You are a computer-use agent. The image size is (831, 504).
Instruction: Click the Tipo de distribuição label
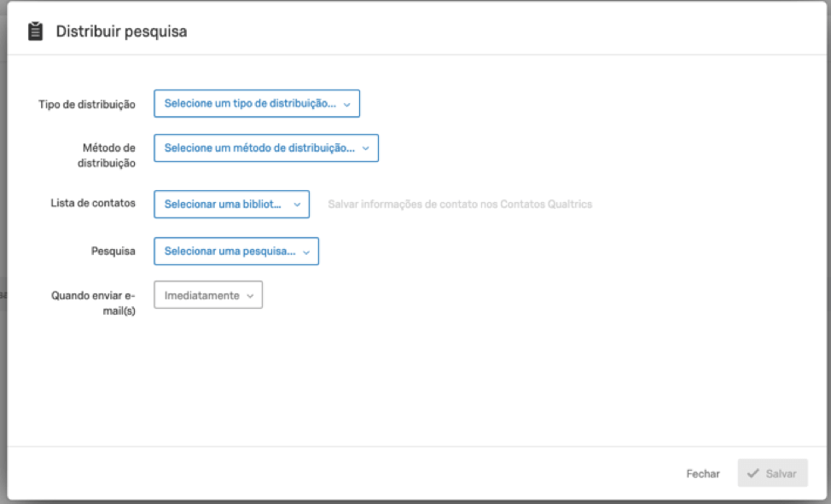[x=87, y=104]
